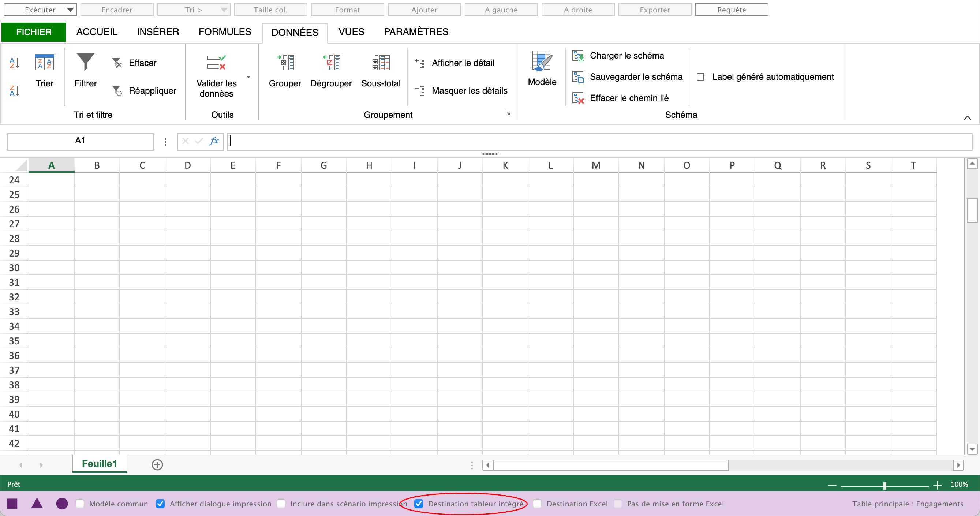Click the Requête button
980x516 pixels.
click(x=732, y=8)
